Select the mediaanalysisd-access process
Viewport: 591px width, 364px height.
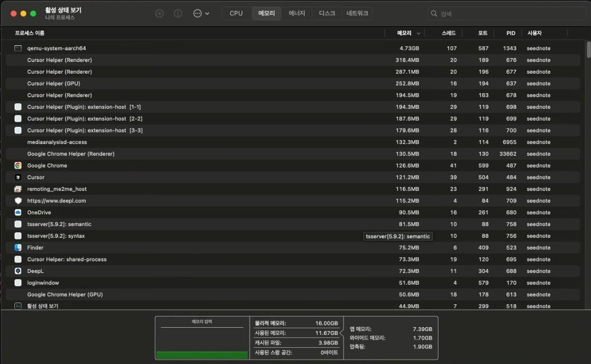click(x=293, y=142)
